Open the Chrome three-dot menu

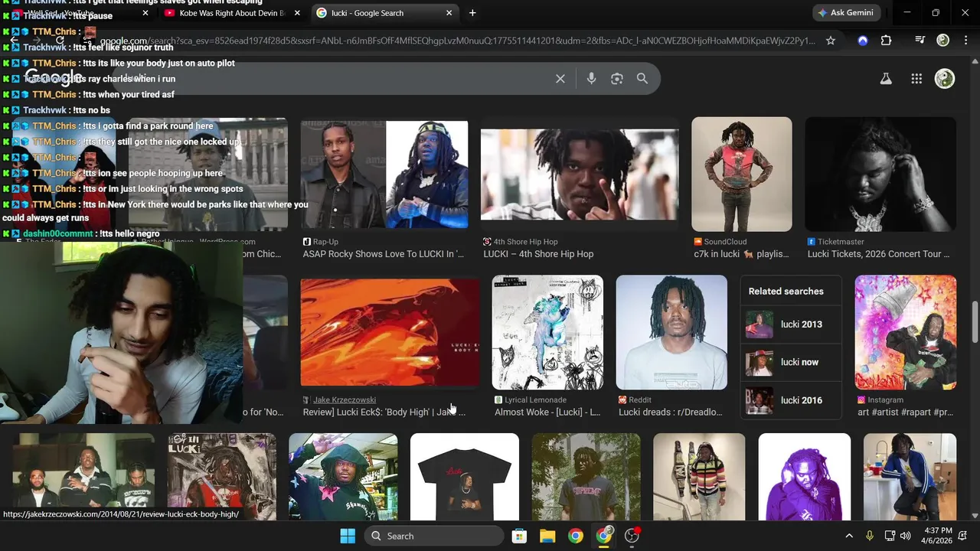tap(965, 41)
